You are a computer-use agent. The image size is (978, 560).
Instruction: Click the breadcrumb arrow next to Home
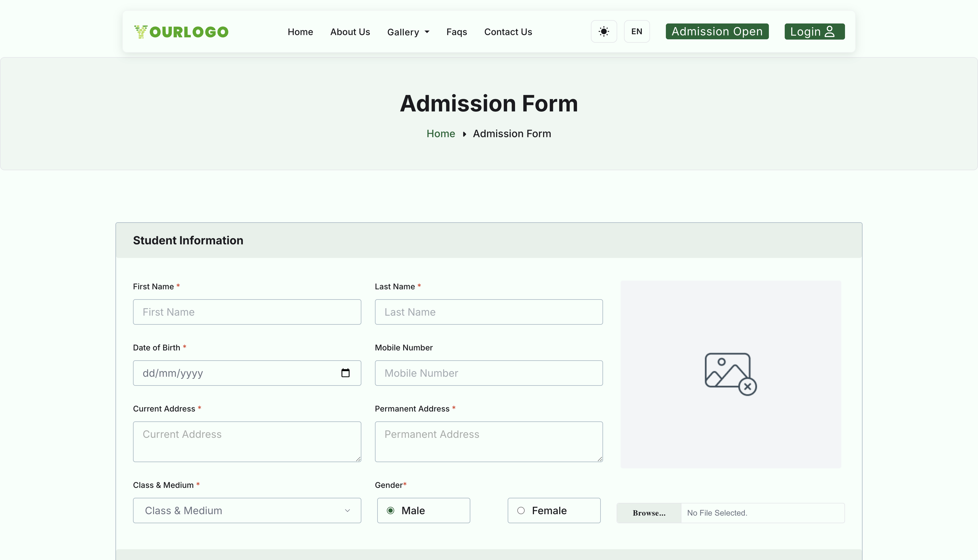point(464,134)
